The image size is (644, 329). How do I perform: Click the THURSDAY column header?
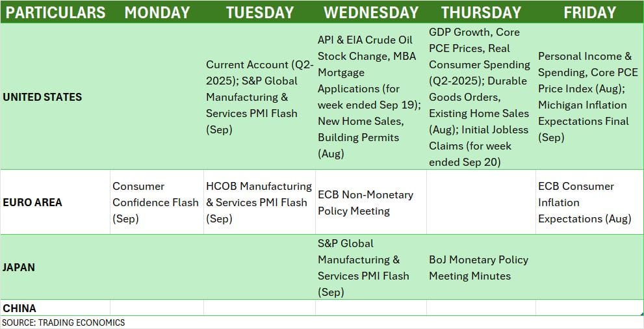coord(481,12)
